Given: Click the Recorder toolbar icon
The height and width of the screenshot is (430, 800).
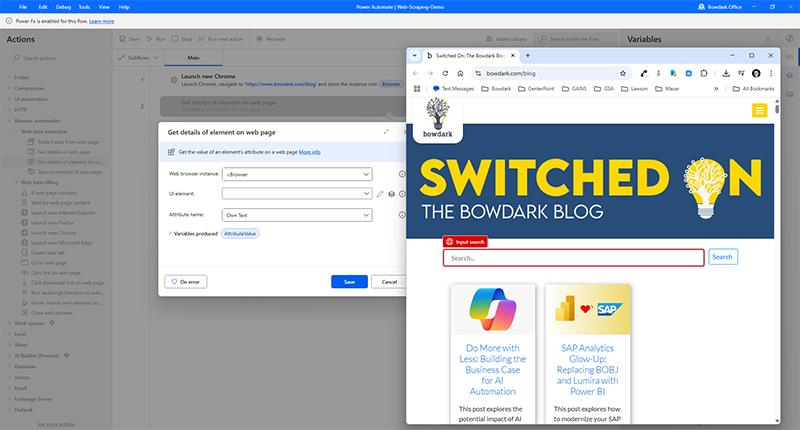Looking at the screenshot, I should click(x=271, y=39).
